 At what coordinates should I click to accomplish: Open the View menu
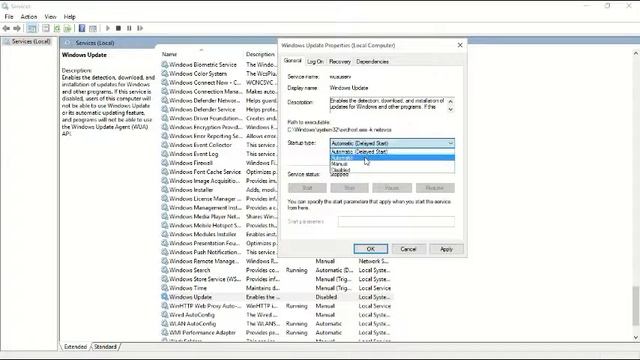50,17
